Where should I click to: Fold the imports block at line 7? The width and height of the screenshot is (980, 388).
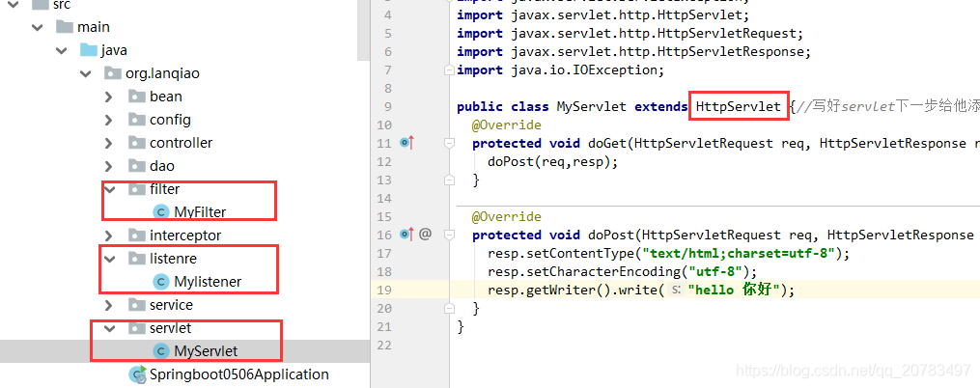(x=449, y=70)
